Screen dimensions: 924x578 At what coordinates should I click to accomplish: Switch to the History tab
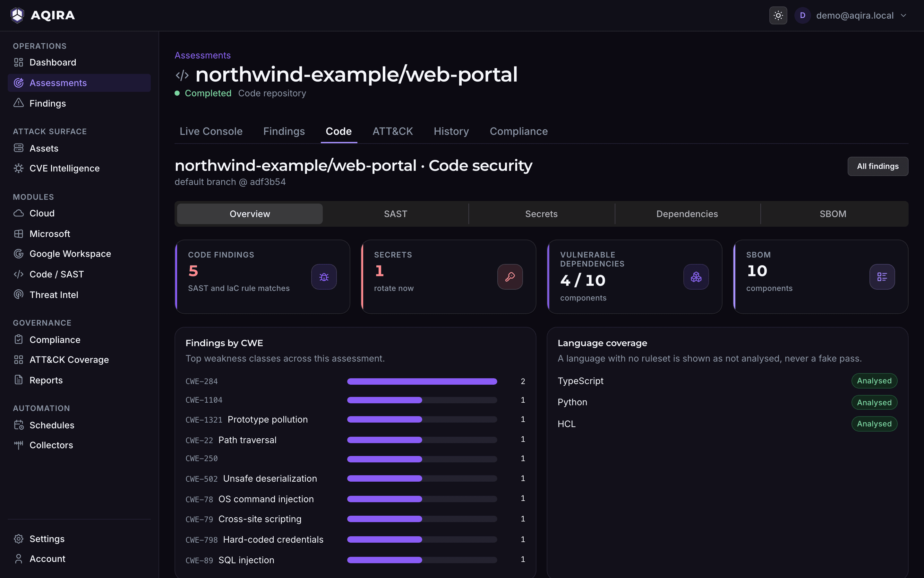coord(451,131)
